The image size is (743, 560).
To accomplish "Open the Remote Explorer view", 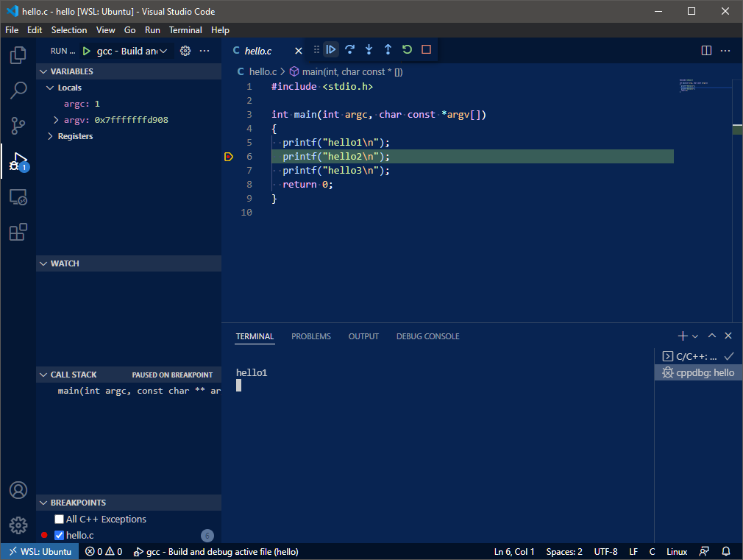I will (18, 196).
